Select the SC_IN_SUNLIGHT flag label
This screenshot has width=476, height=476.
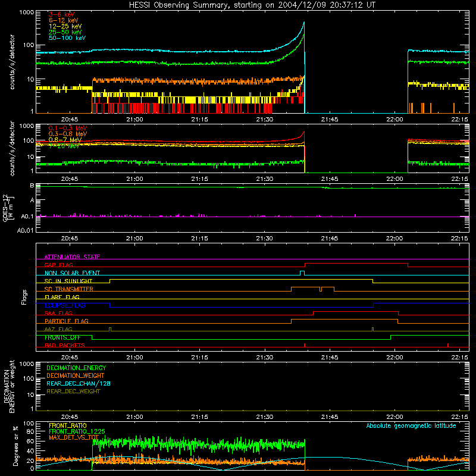[x=68, y=281]
